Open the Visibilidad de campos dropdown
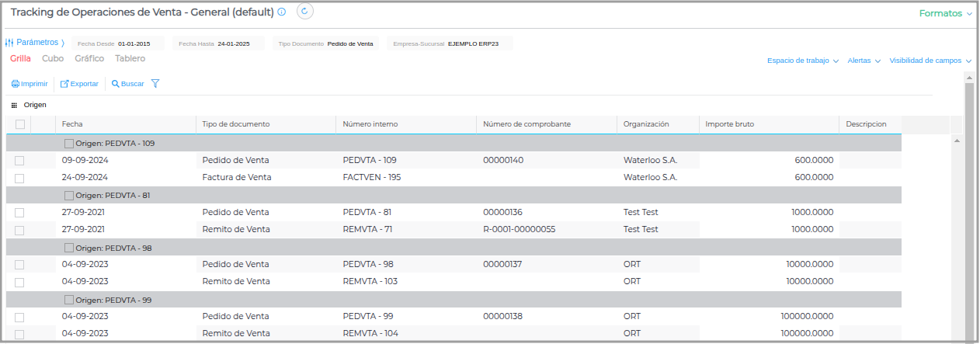The height and width of the screenshot is (344, 980). pos(930,61)
